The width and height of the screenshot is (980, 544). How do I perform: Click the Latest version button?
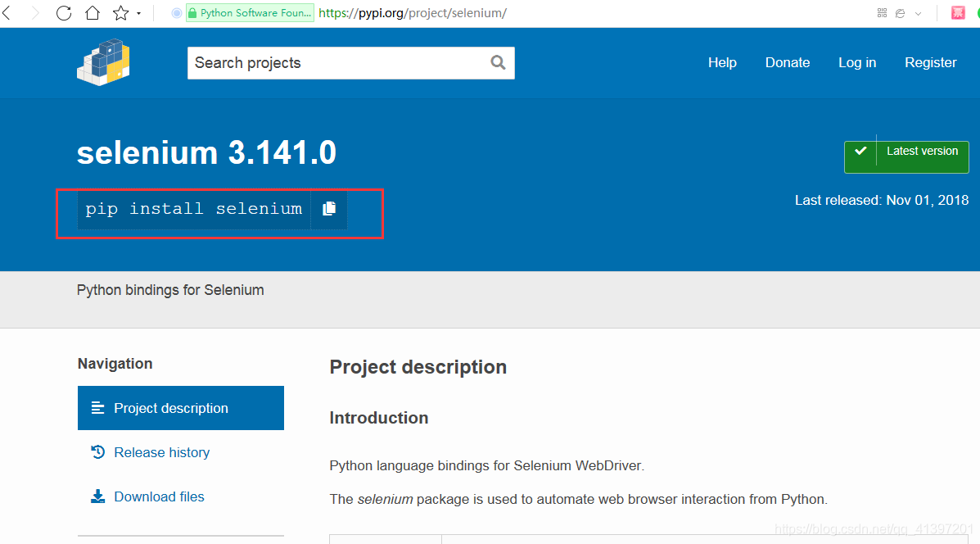tap(906, 156)
